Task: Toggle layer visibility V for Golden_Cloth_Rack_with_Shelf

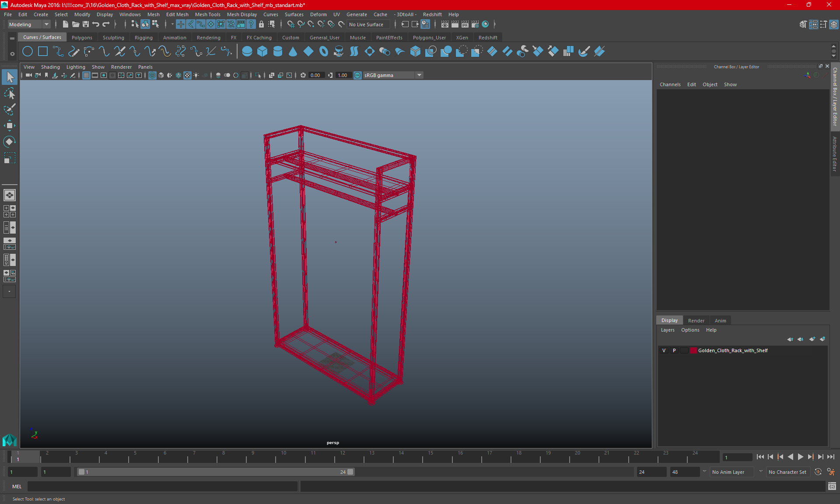Action: [664, 350]
